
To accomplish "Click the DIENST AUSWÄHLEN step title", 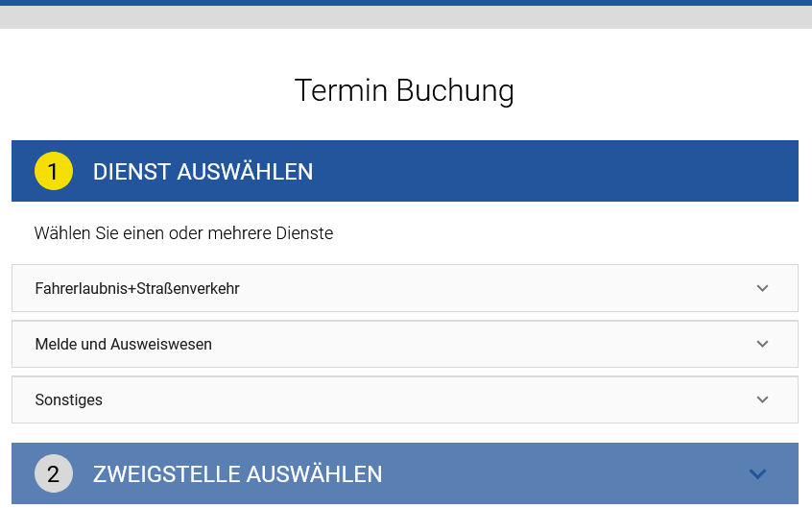I will (203, 172).
